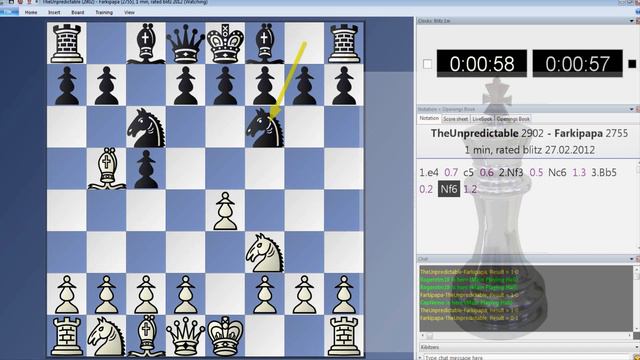Open the Clocks panel dropdown arrow
Viewport: 640px width, 360px height.
631,21
